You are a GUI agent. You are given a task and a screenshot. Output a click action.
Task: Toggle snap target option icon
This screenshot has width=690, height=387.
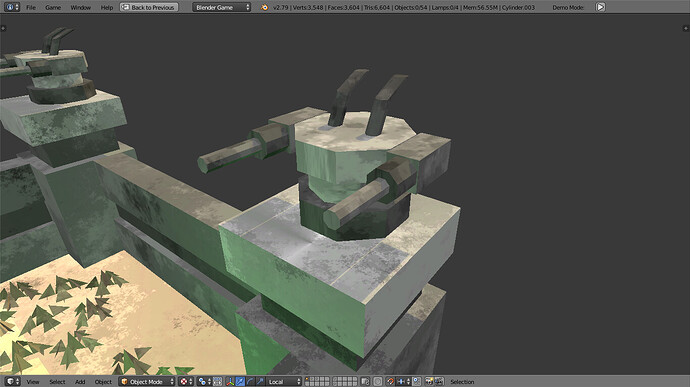coord(416,381)
